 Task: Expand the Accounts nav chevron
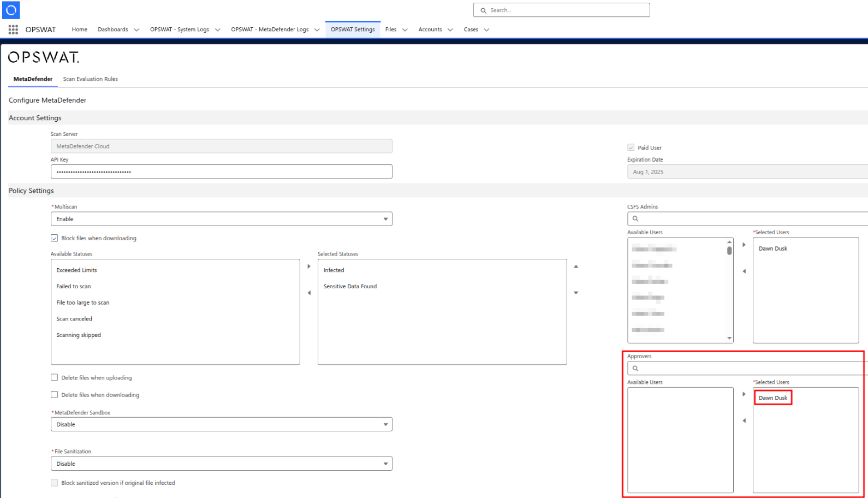tap(450, 30)
